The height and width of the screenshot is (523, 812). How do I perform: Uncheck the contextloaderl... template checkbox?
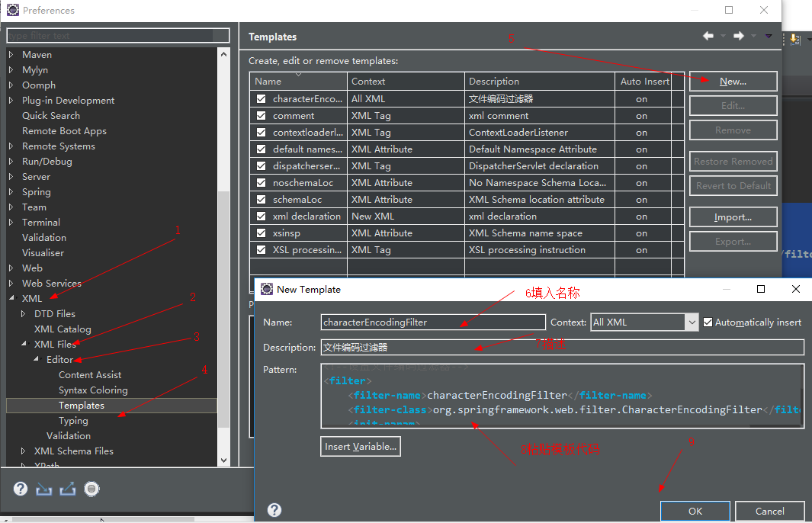click(x=261, y=133)
